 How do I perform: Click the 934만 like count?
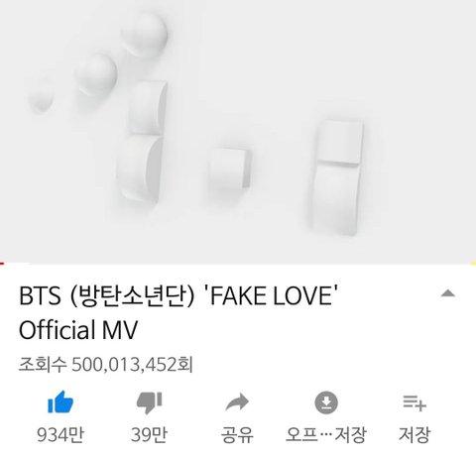60,434
